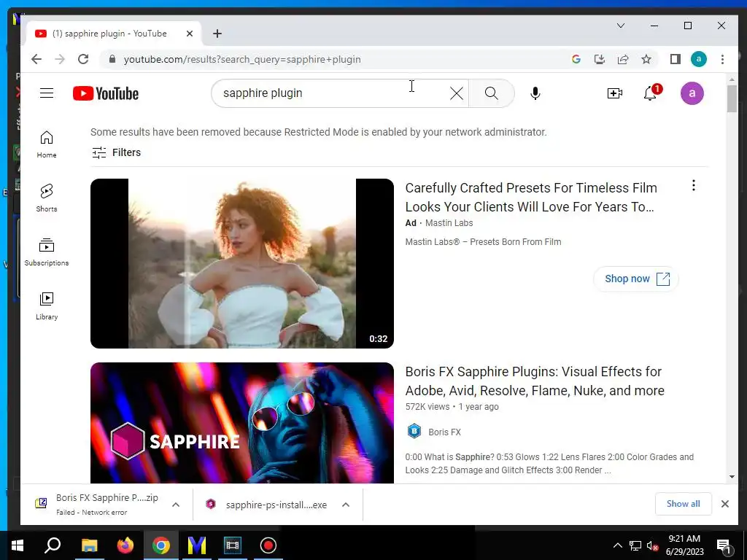Open Shorts in sidebar
The height and width of the screenshot is (560, 747).
[46, 198]
